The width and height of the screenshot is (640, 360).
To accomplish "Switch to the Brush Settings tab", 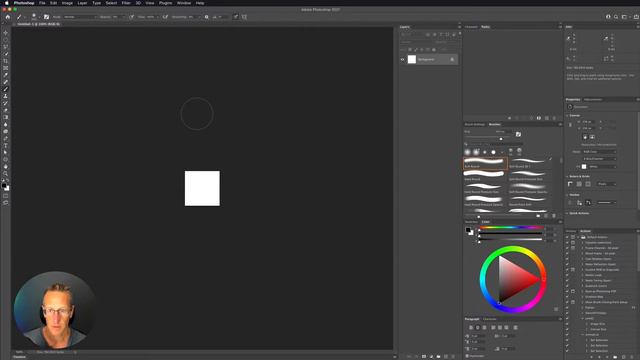I will click(x=475, y=124).
